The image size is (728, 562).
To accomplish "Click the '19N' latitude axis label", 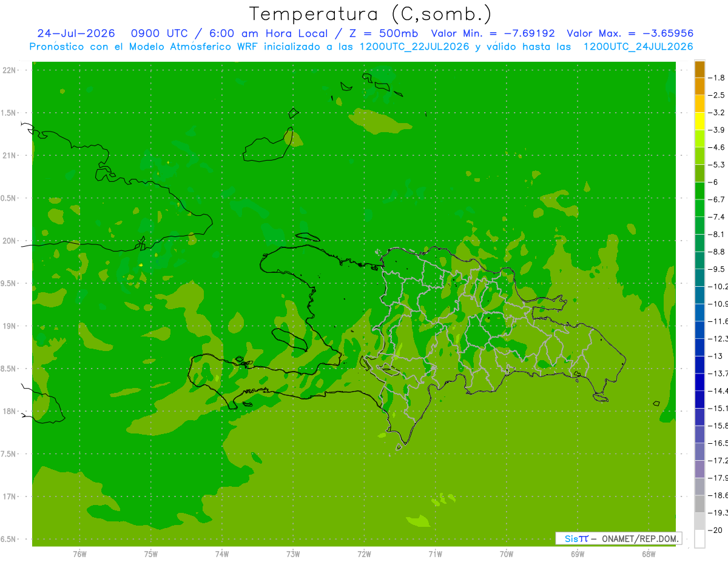I will click(10, 326).
